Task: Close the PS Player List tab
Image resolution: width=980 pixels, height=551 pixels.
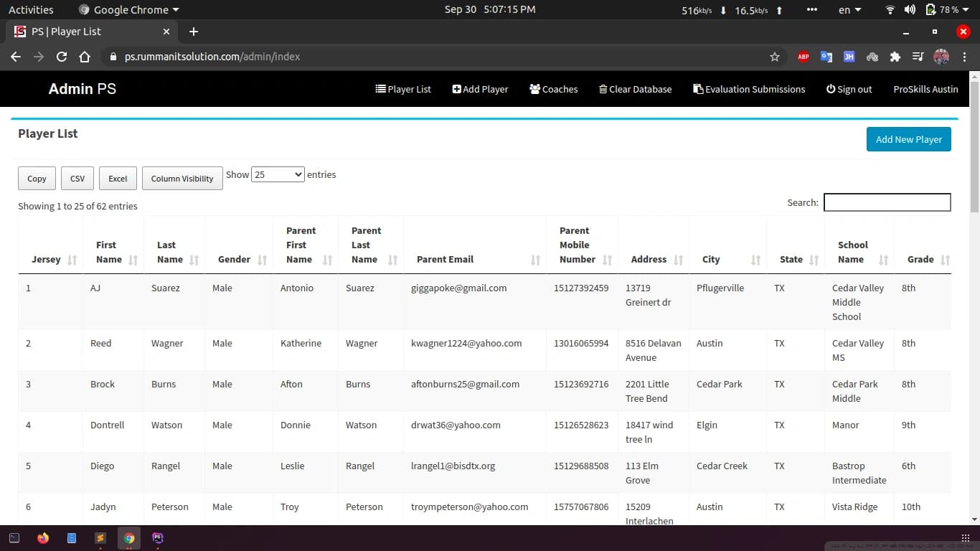Action: tap(166, 32)
